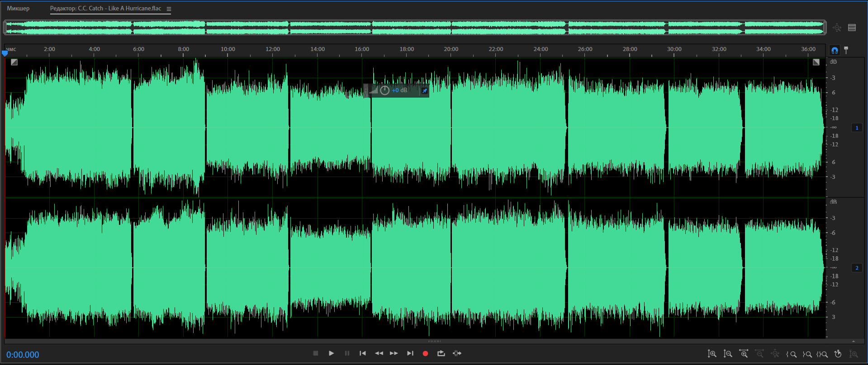Viewport: 868px width, 365px height.
Task: Click Zoom In Time icon
Action: coord(744,354)
